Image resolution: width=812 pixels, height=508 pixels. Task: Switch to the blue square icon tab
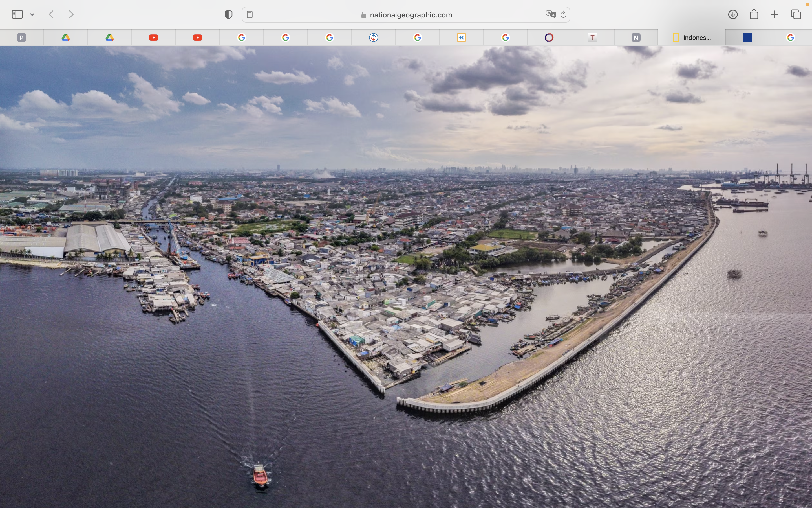tap(747, 37)
